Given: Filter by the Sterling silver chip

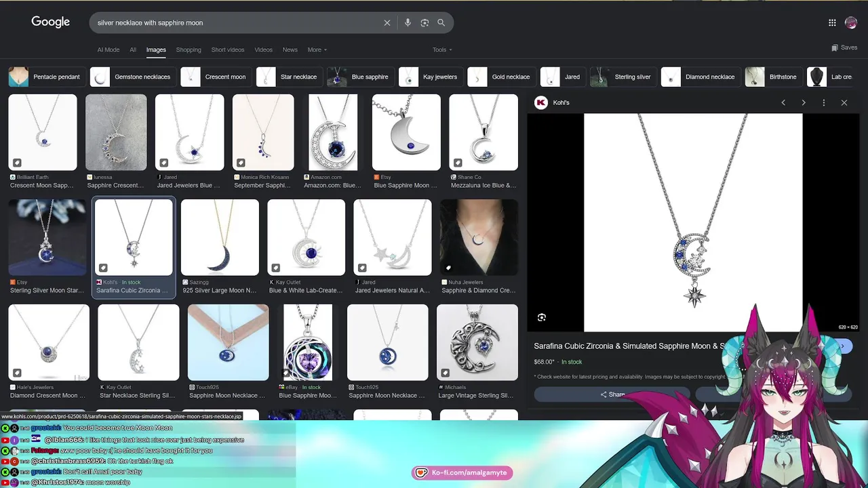Looking at the screenshot, I should tap(623, 77).
